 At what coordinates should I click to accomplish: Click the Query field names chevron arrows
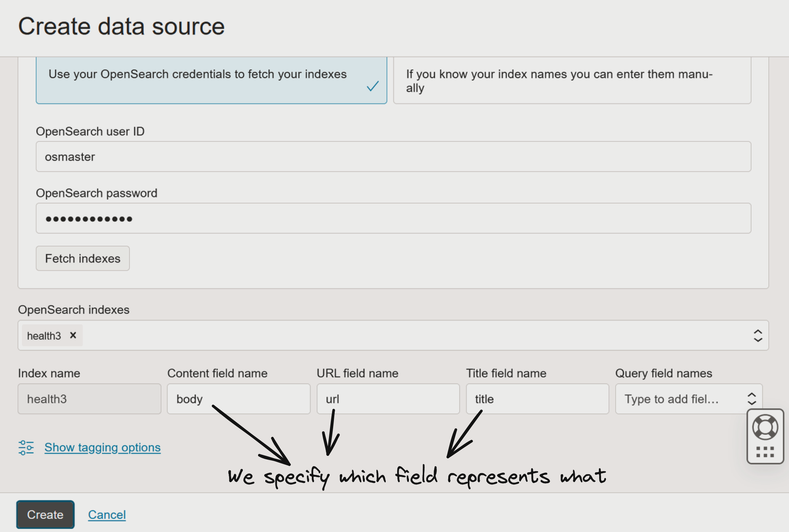[752, 399]
